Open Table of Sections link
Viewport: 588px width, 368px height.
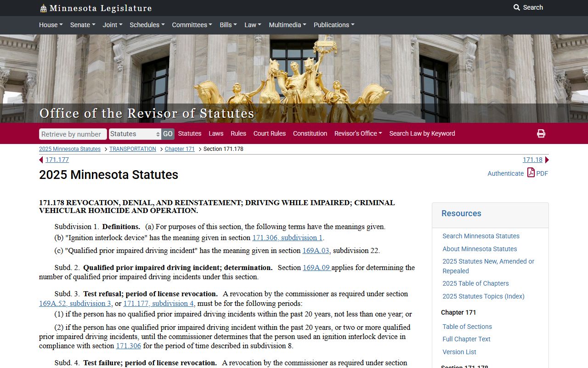467,327
